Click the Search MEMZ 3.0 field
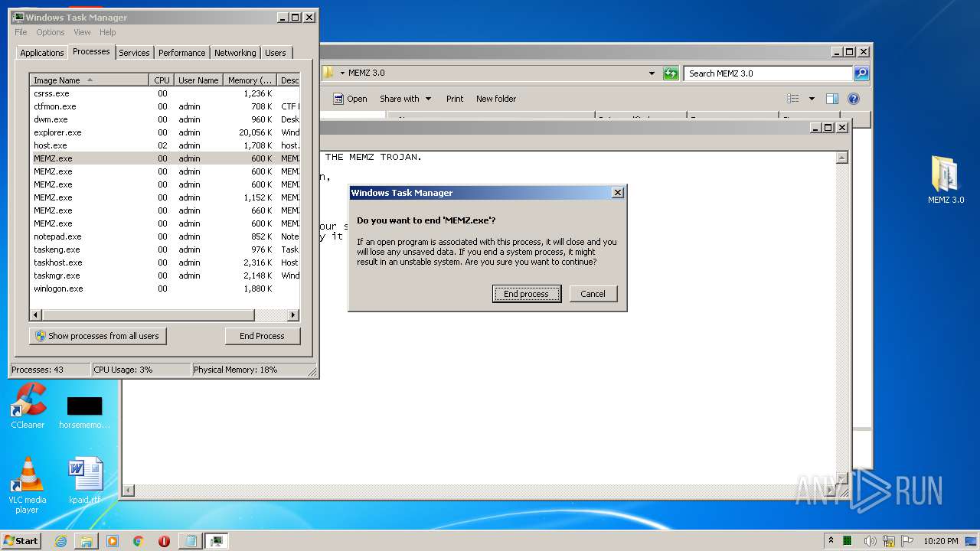Screen dimensions: 980x551 [768, 73]
